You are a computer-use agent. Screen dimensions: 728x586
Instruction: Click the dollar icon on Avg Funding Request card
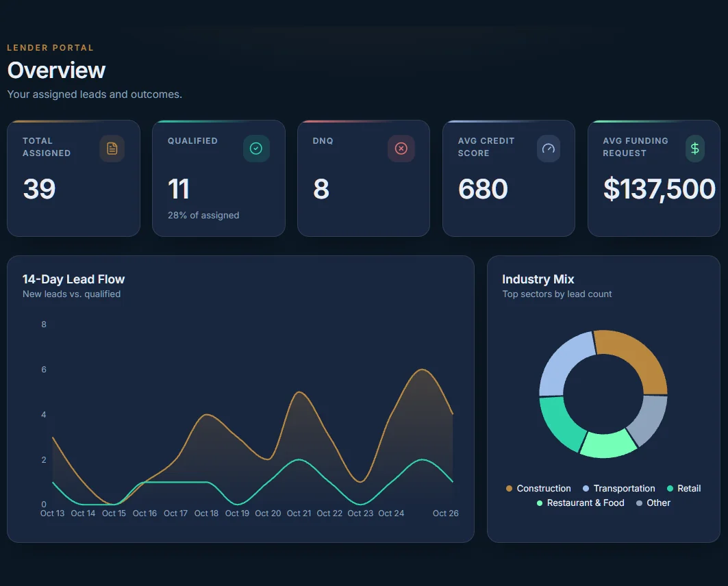click(695, 149)
